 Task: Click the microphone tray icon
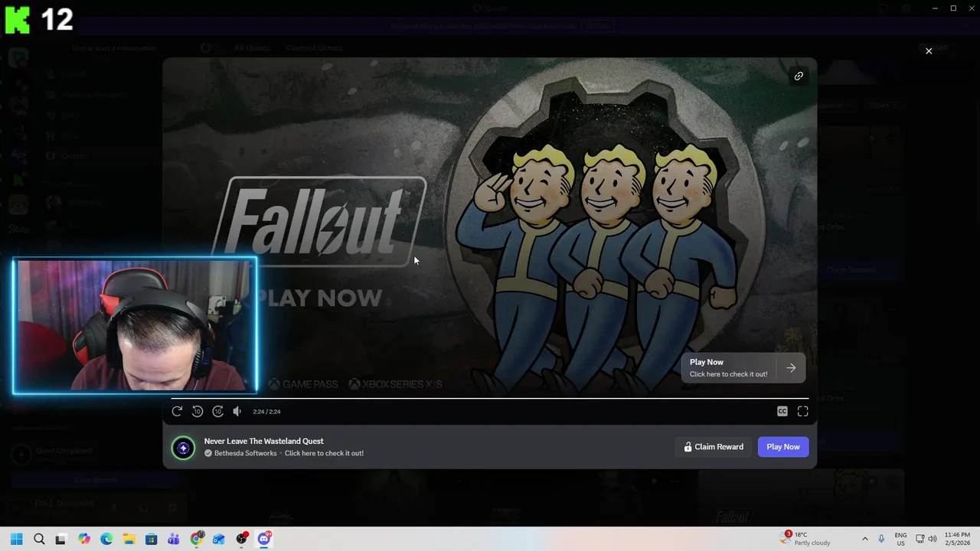click(x=881, y=539)
